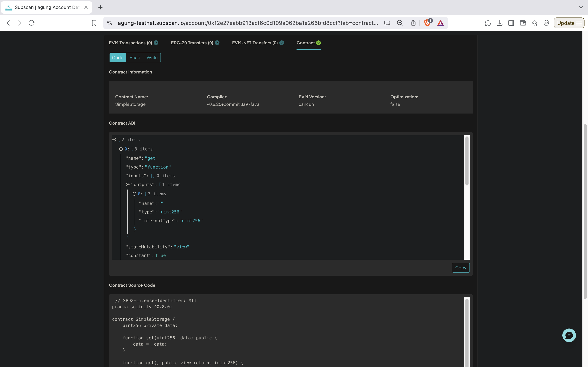Click help icon next to EVM Transactions

(x=156, y=43)
